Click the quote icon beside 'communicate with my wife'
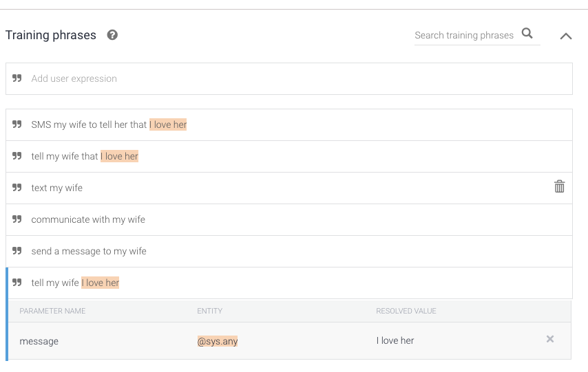588x372 pixels. [x=17, y=219]
